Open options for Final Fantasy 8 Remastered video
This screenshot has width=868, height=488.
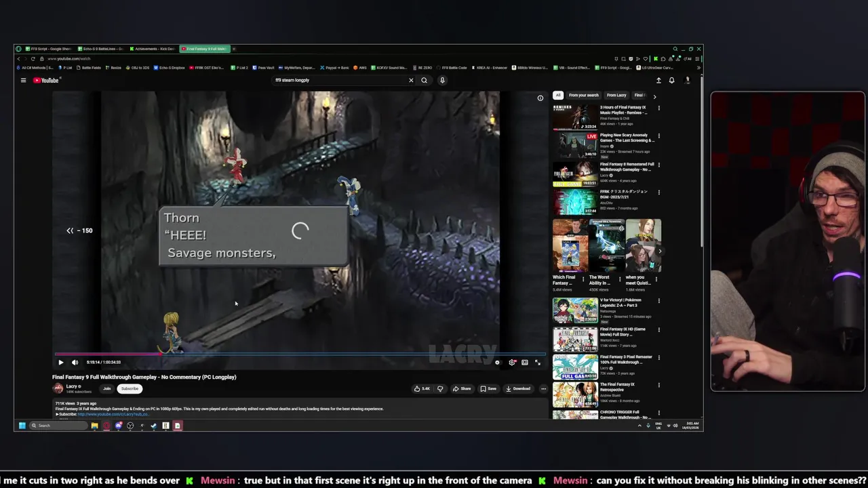point(658,165)
